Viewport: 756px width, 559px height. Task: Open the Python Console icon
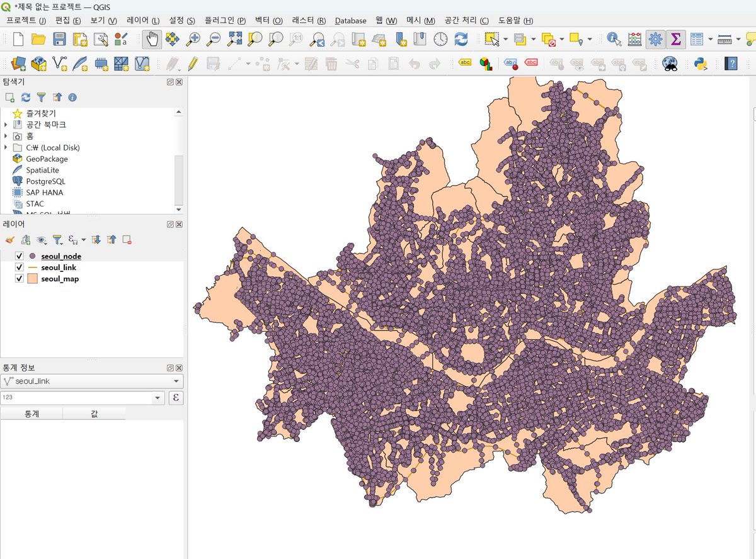(700, 63)
